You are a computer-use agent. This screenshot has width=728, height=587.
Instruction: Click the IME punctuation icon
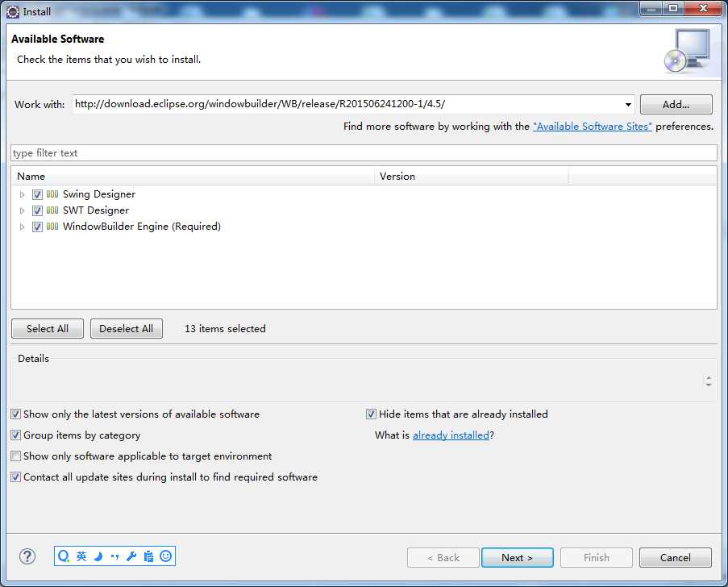point(114,556)
